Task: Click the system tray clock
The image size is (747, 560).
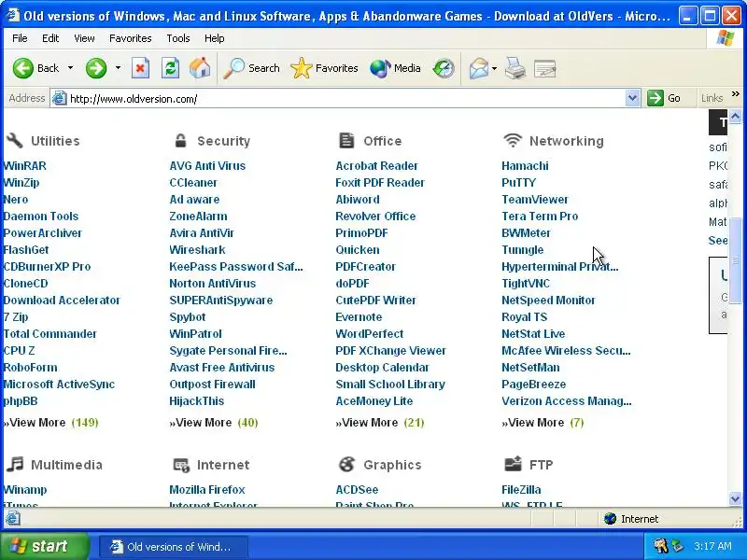Action: [712, 546]
